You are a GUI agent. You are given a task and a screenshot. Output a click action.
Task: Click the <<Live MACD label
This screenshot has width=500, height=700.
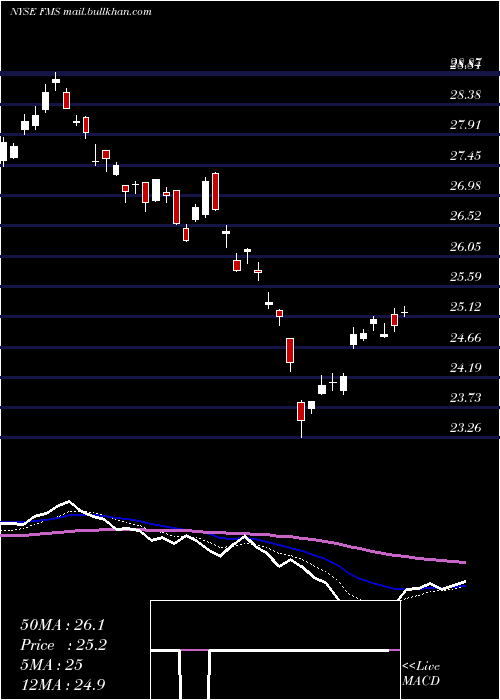pos(421,674)
